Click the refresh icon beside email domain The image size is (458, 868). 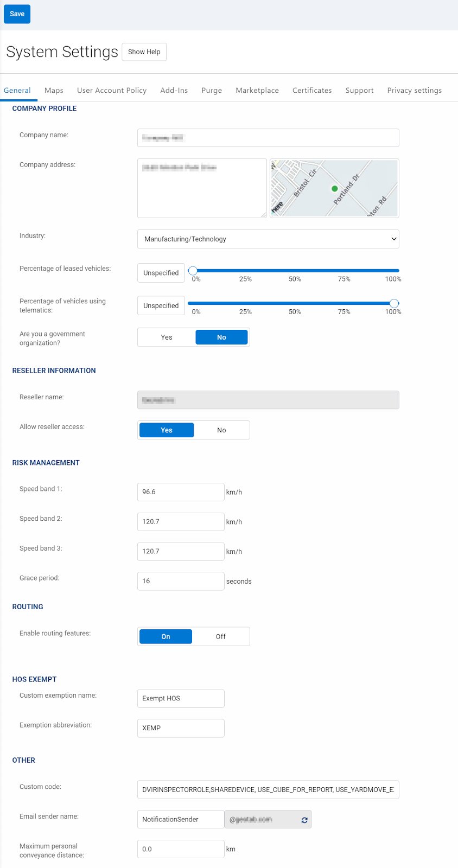(304, 820)
